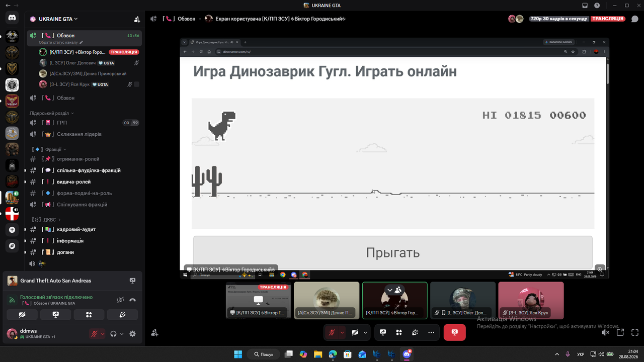Click chevron on Віктор's focused tile

pos(389,290)
